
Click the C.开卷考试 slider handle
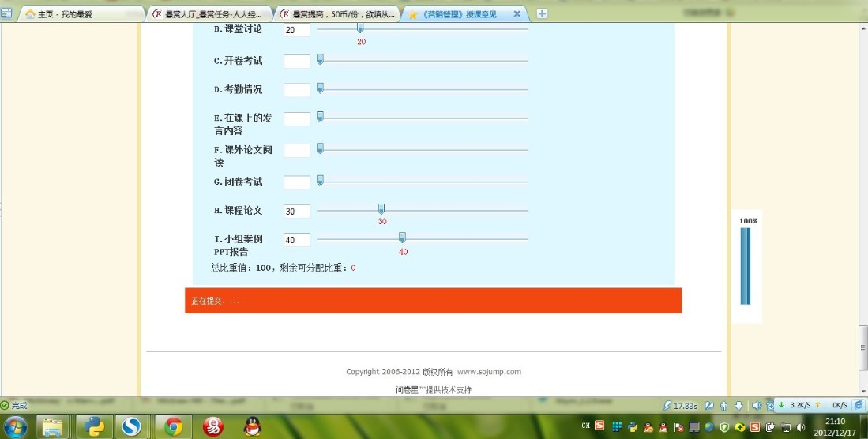[x=320, y=59]
